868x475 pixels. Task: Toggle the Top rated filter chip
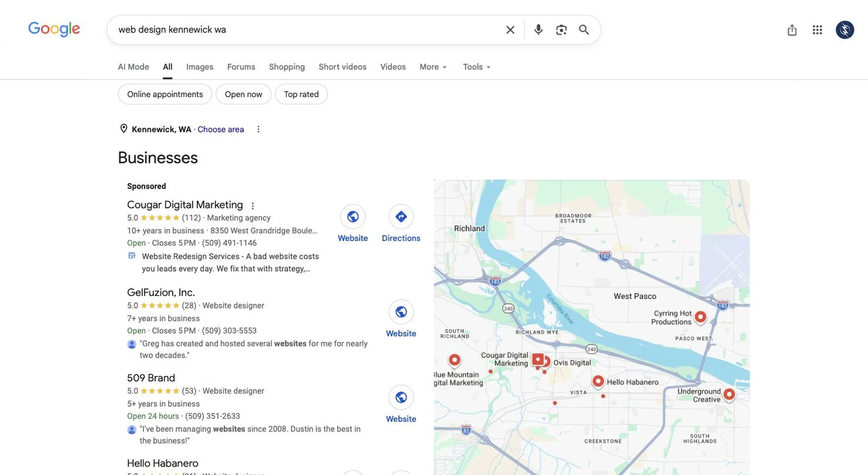click(301, 94)
